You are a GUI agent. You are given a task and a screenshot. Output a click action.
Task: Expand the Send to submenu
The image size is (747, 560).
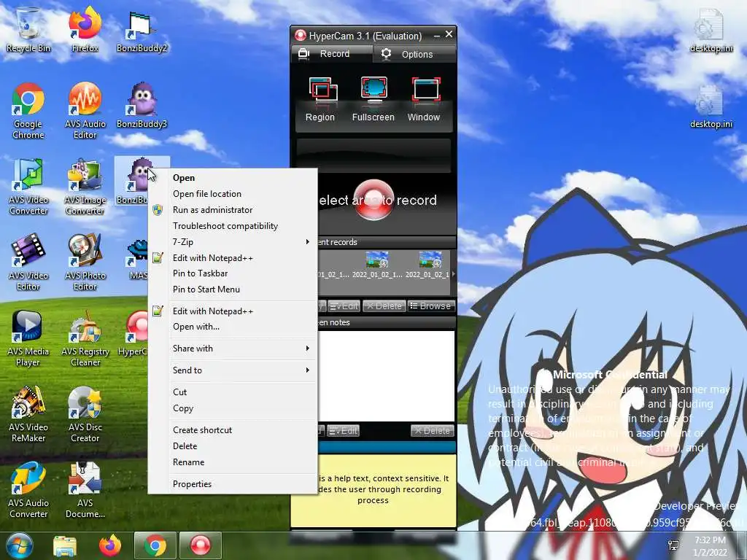click(233, 370)
